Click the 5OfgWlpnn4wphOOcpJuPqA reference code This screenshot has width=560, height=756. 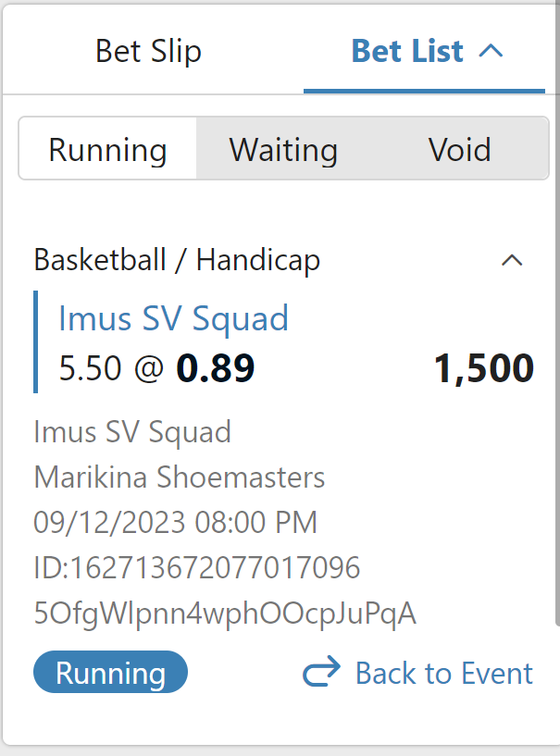pos(225,613)
